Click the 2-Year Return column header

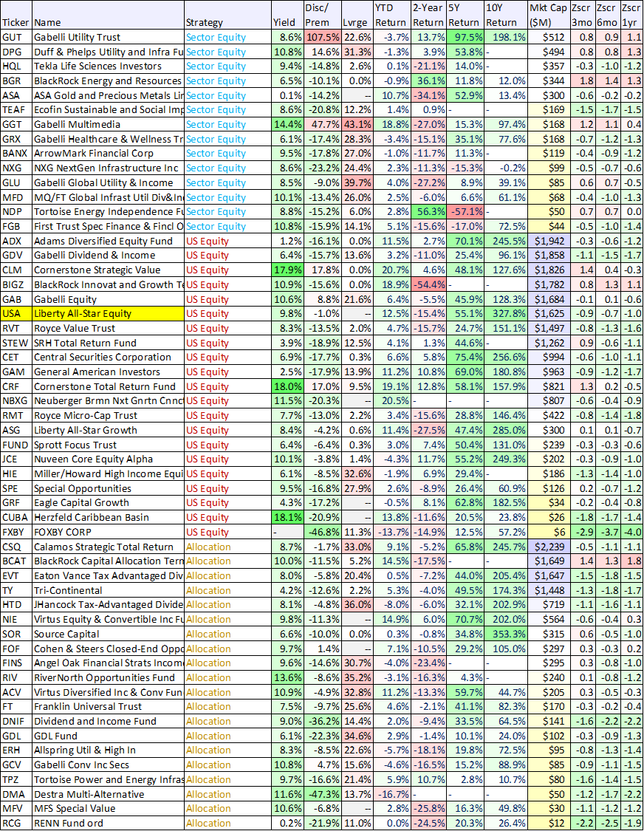pyautogui.click(x=428, y=15)
